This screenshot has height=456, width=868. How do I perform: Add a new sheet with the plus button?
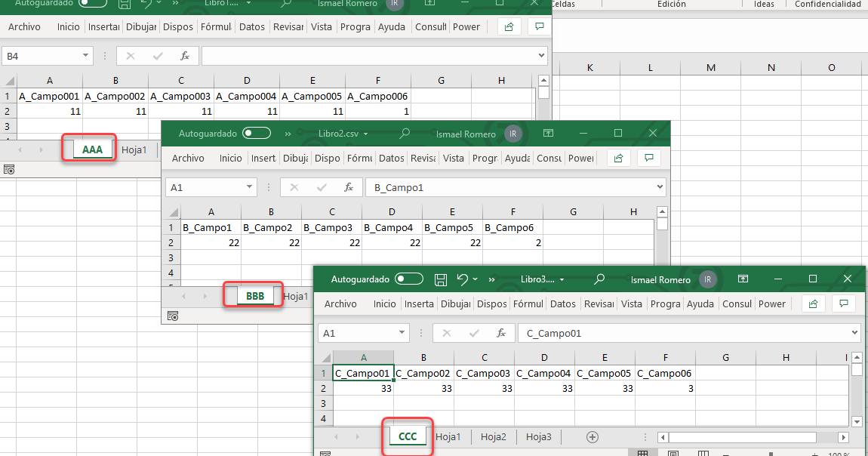pos(593,436)
